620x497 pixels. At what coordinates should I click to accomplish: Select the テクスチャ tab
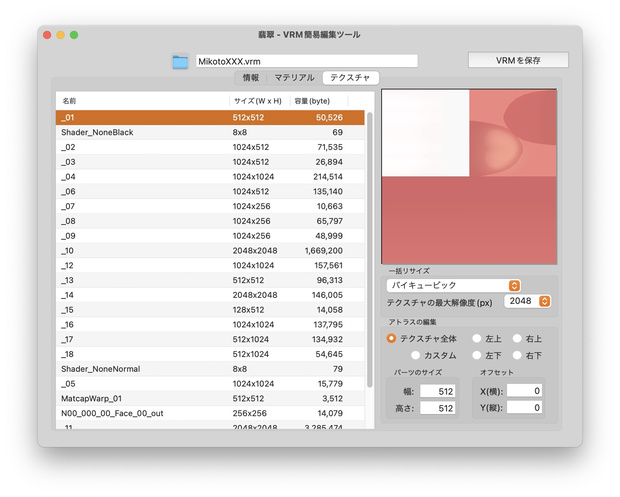coord(350,77)
